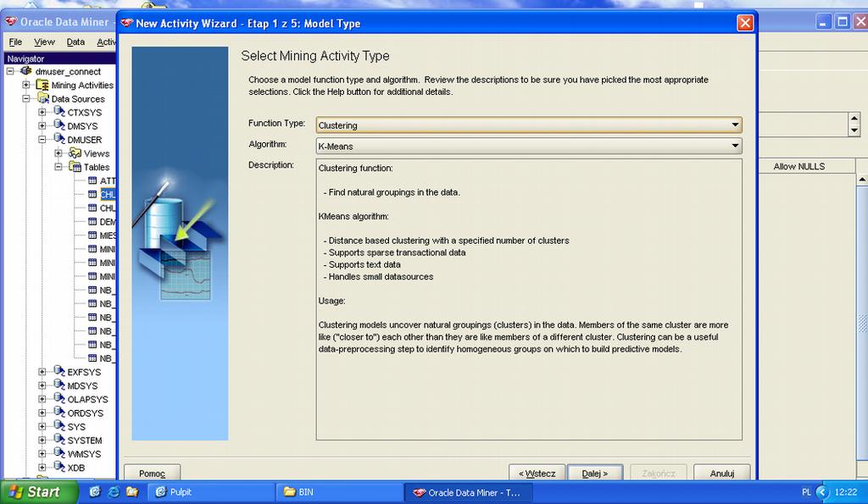868x504 pixels.
Task: Open the Data menu
Action: pyautogui.click(x=75, y=42)
